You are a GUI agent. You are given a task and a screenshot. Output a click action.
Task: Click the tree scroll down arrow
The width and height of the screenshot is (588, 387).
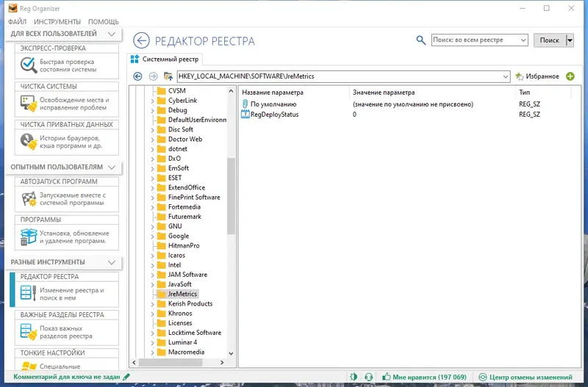231,353
